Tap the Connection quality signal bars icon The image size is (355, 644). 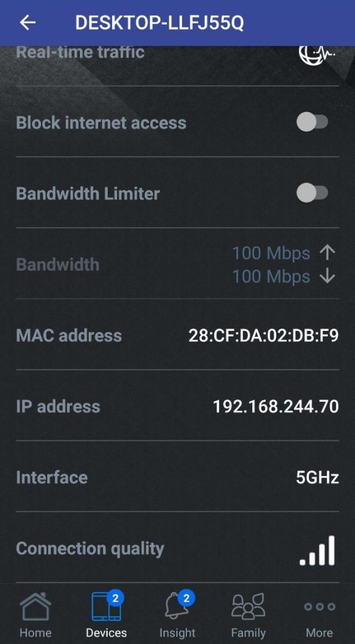click(x=317, y=550)
